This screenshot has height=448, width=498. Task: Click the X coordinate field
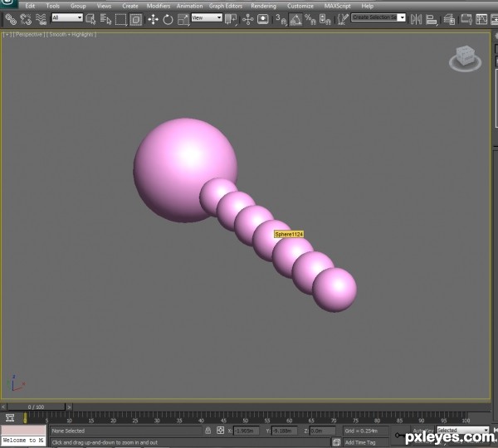coord(247,431)
